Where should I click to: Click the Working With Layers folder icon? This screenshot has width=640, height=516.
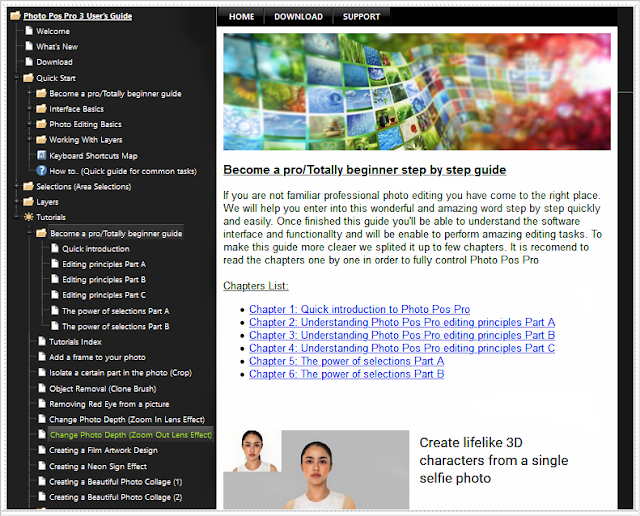(x=41, y=140)
